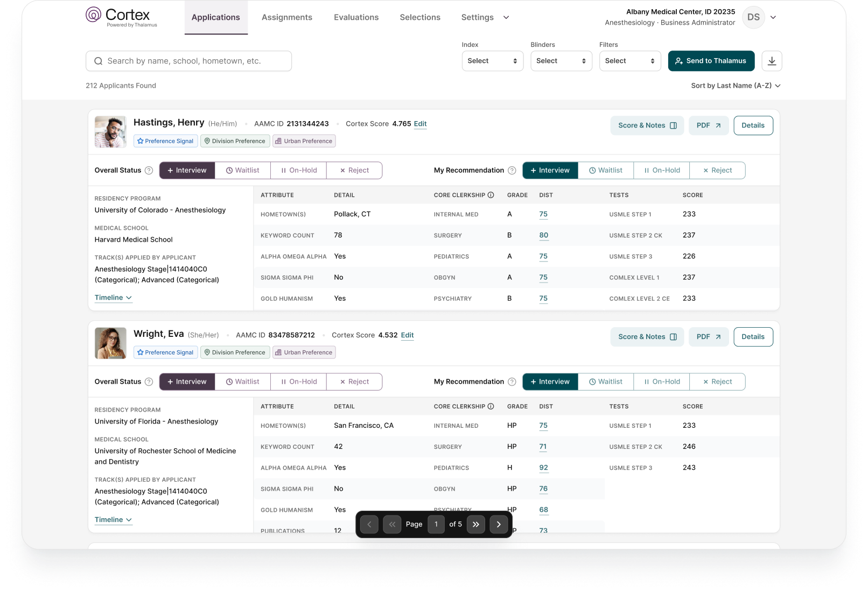Image resolution: width=868 pixels, height=593 pixels.
Task: Go to next page arrow in pagination
Action: (499, 524)
